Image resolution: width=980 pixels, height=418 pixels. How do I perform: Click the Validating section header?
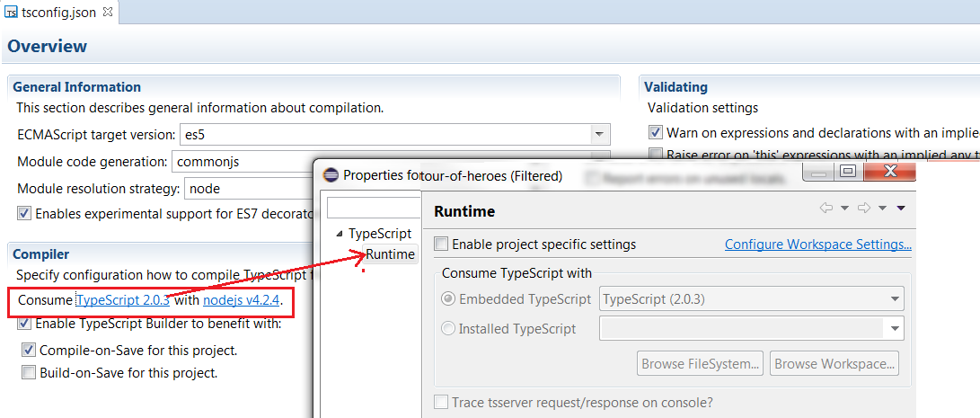tap(675, 87)
